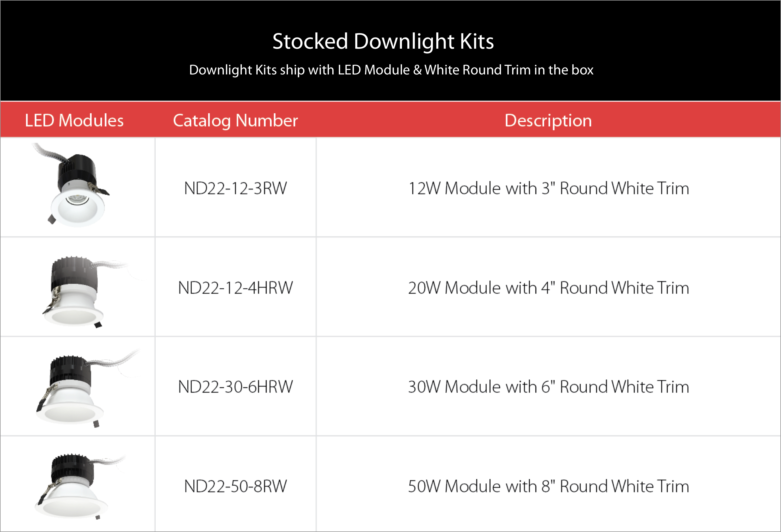The image size is (781, 532).
Task: Select catalog number ND22-12-3RW
Action: [236, 188]
